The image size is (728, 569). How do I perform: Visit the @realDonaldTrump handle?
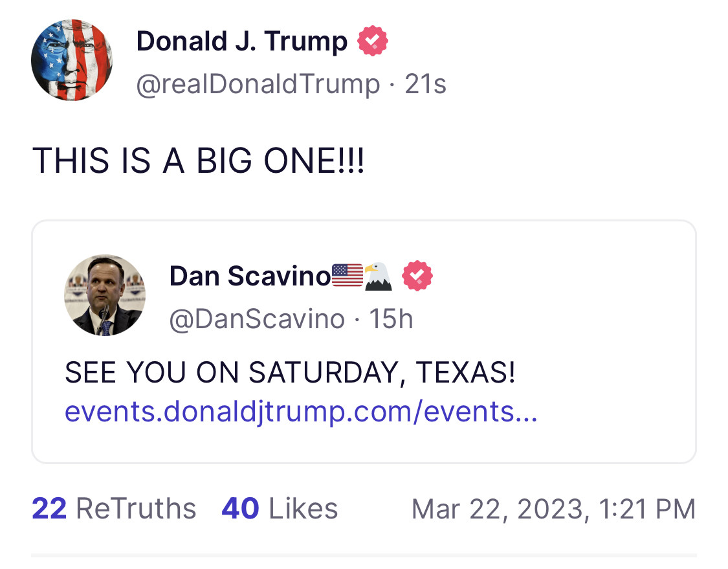[258, 84]
